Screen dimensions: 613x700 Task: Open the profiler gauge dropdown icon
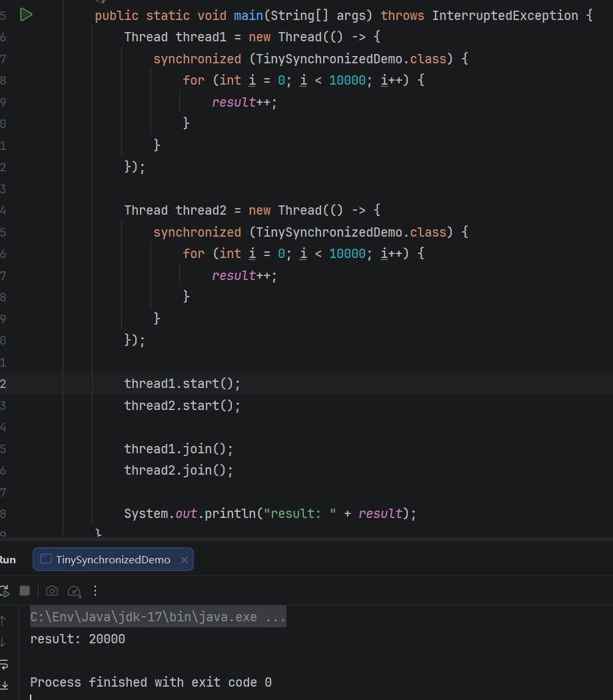click(75, 591)
